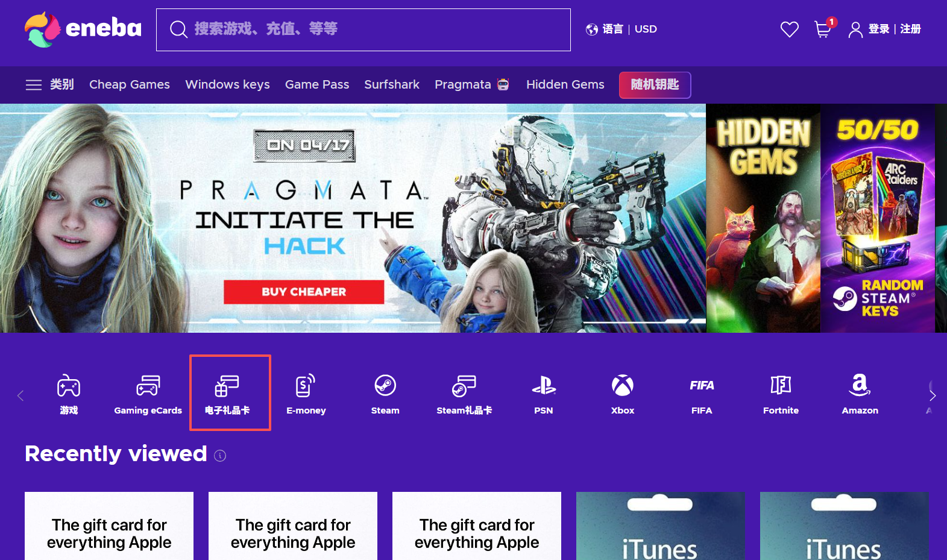The height and width of the screenshot is (560, 947).
Task: Show previous categories with left arrow
Action: coord(20,395)
